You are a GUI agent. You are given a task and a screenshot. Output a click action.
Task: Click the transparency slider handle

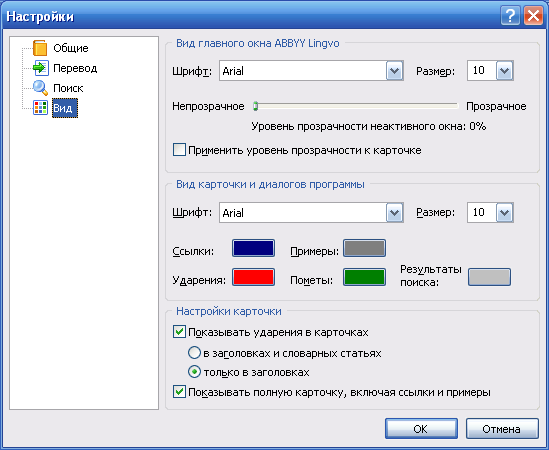[x=256, y=106]
